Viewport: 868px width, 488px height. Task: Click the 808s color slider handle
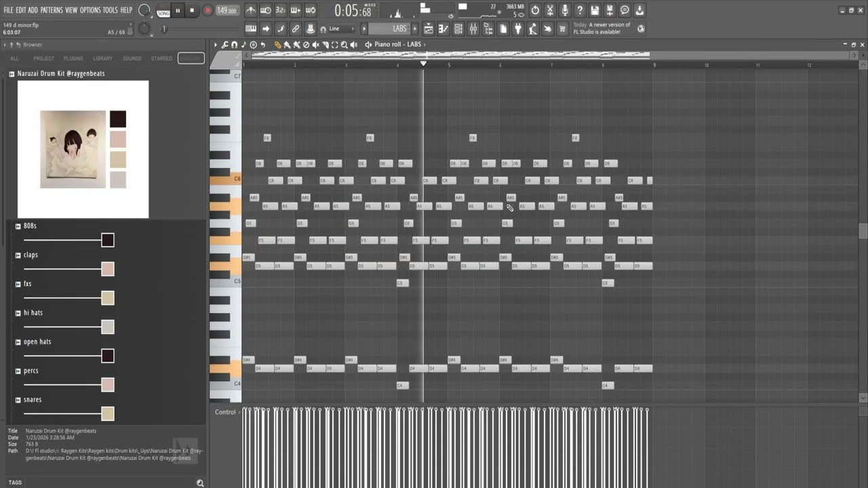point(107,240)
